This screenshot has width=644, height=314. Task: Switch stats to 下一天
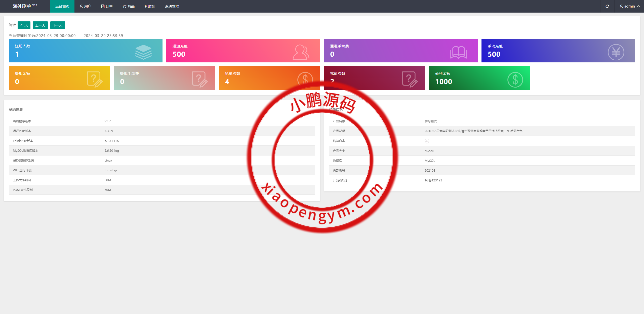(x=57, y=25)
